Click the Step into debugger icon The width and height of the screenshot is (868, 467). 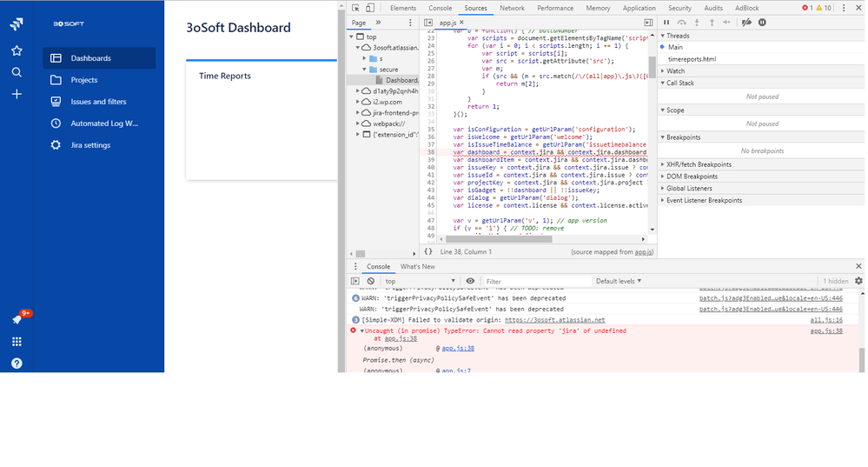pos(697,22)
